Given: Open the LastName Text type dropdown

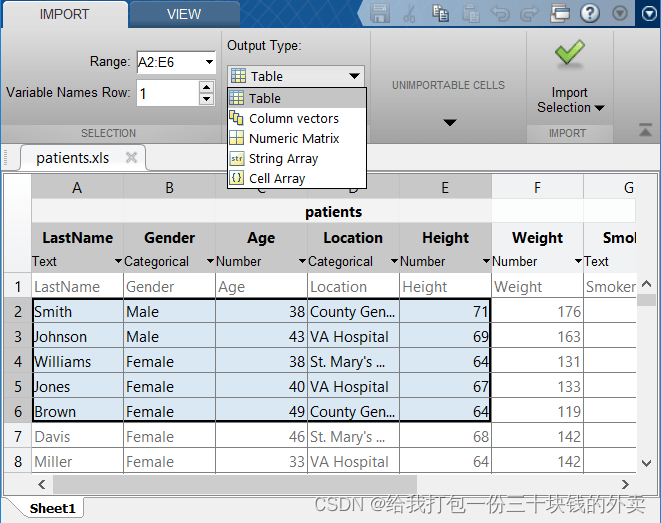Looking at the screenshot, I should point(118,261).
